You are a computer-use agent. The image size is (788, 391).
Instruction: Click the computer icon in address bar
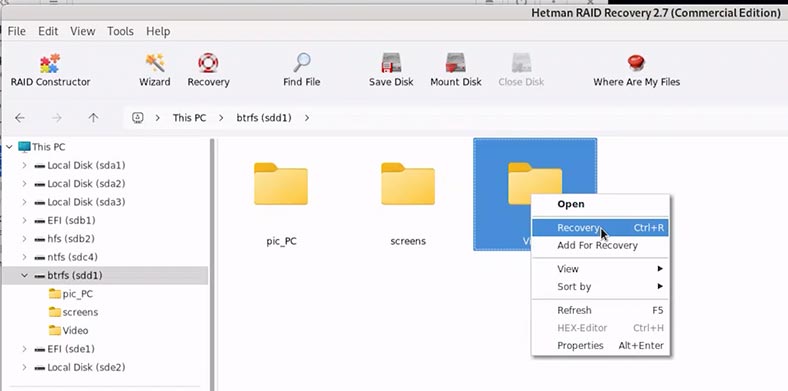click(x=138, y=118)
